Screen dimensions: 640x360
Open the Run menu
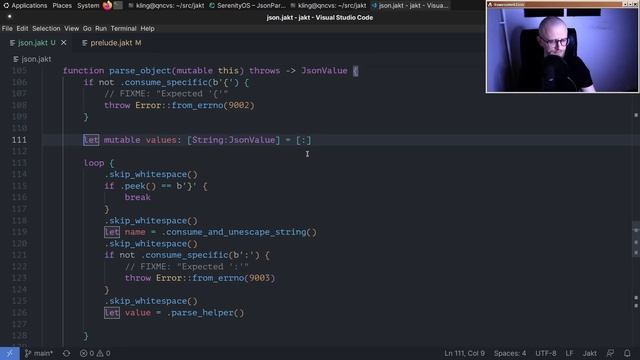tap(101, 29)
